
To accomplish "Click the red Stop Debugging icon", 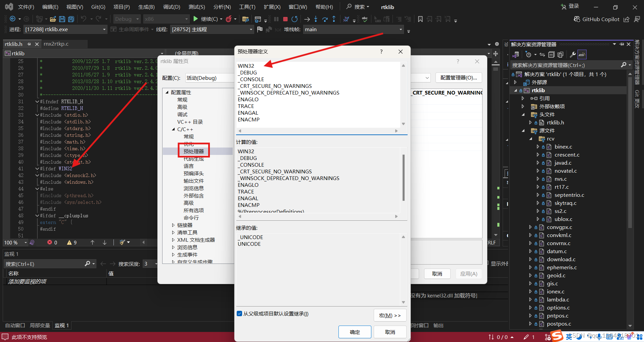I will coord(285,19).
